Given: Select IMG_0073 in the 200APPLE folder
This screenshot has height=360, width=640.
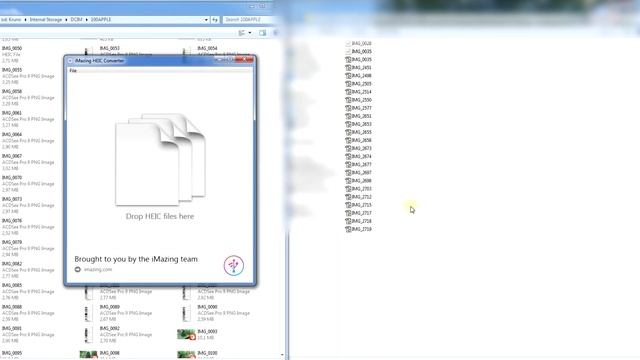Looking at the screenshot, I should point(28,205).
